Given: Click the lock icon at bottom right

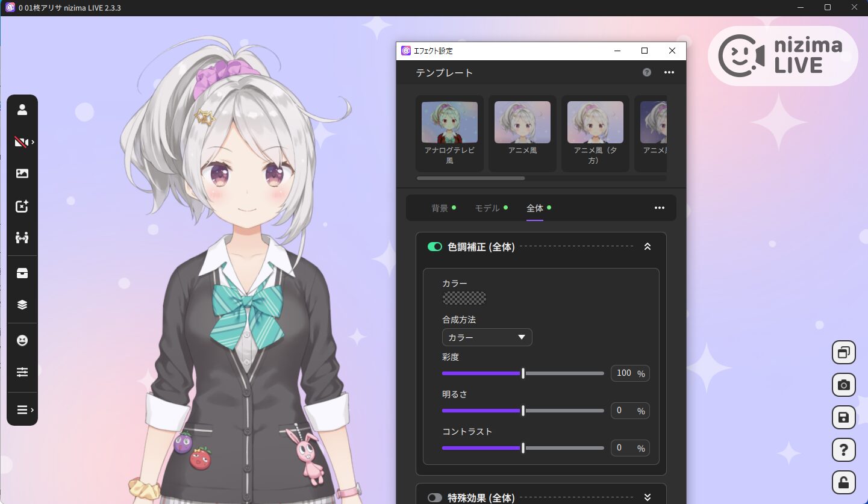Looking at the screenshot, I should [843, 482].
